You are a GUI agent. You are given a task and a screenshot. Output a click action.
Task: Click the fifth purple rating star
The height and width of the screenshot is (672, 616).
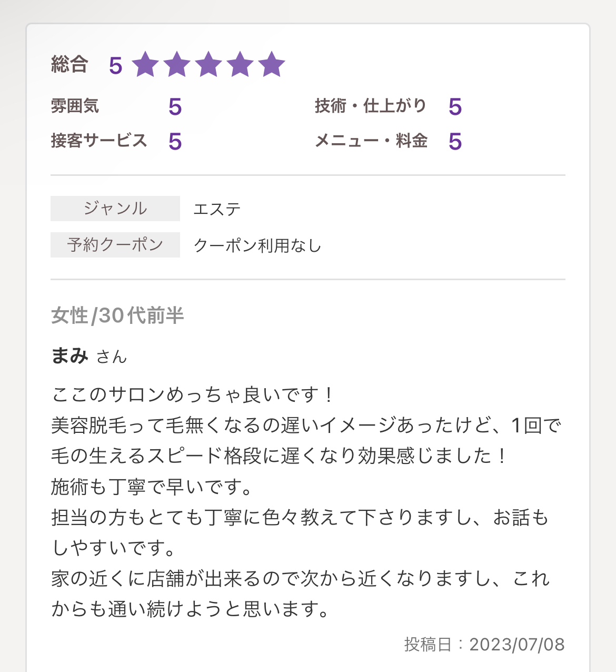tap(272, 64)
